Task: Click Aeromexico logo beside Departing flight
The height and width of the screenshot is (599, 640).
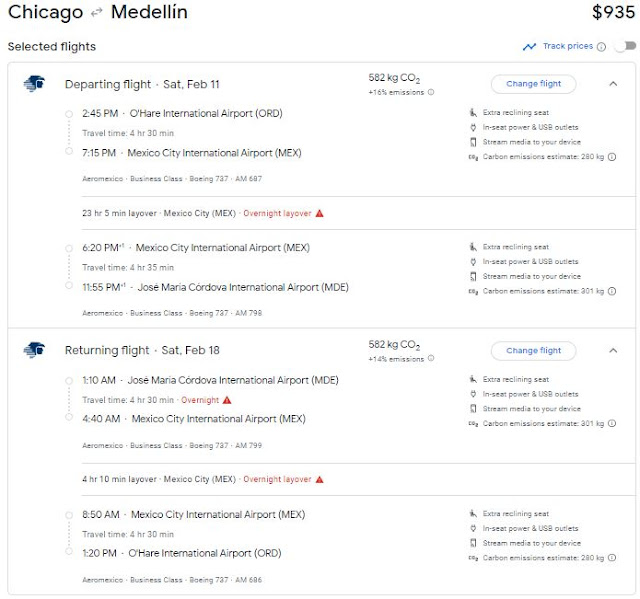Action: pos(34,83)
